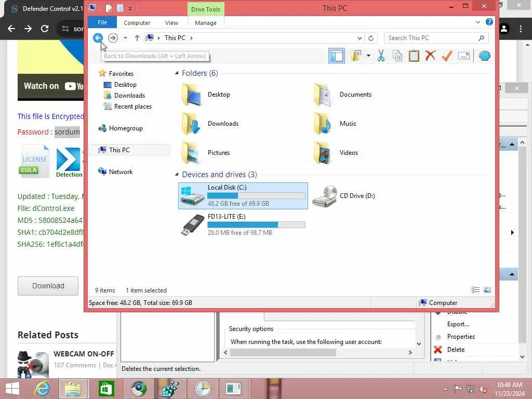This screenshot has width=532, height=399.
Task: Collapse the Devices and drives group
Action: click(x=177, y=175)
